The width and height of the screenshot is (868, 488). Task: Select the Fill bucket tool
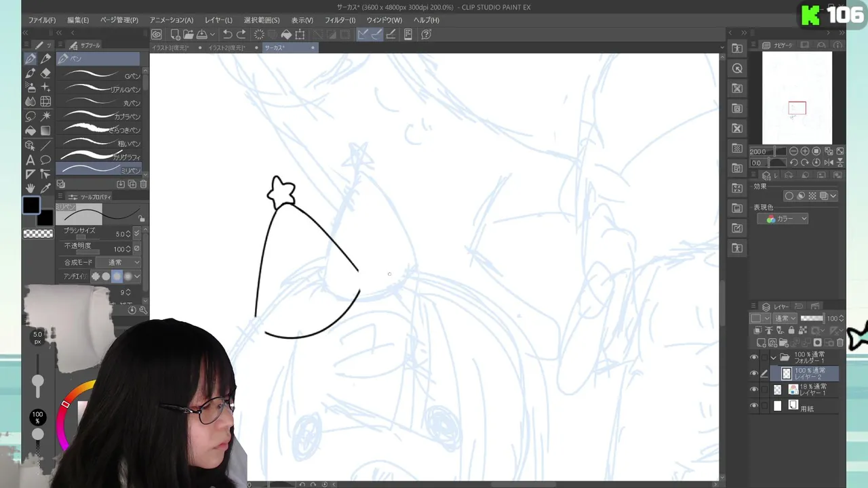click(x=31, y=131)
